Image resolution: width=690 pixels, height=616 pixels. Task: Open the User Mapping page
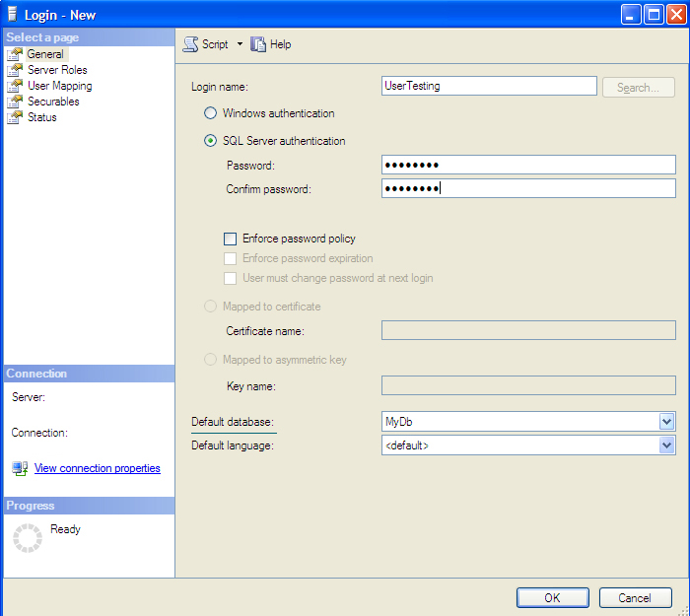[x=60, y=86]
